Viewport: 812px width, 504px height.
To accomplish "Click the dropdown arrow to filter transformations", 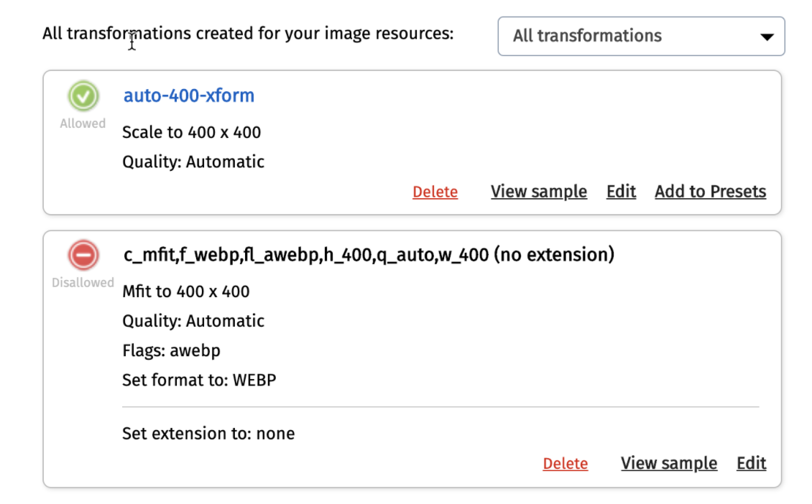I will (x=766, y=36).
